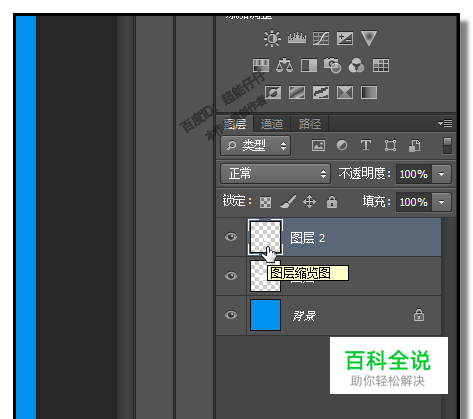The width and height of the screenshot is (473, 419).
Task: Filter layers by pixel layers
Action: click(x=318, y=145)
